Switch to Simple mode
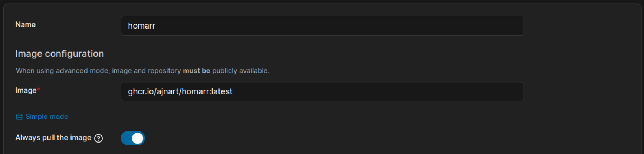The image size is (644, 154). click(x=46, y=117)
